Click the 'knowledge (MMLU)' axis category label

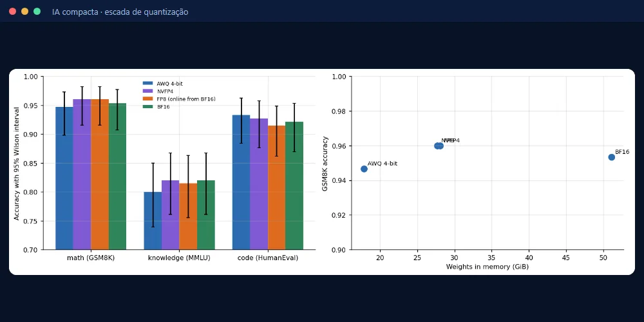(179, 259)
